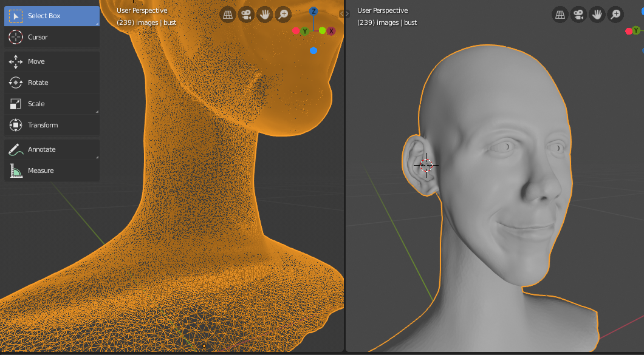Image resolution: width=644 pixels, height=355 pixels.
Task: Choose the Cursor tool in the toolbar
Action: click(x=52, y=38)
